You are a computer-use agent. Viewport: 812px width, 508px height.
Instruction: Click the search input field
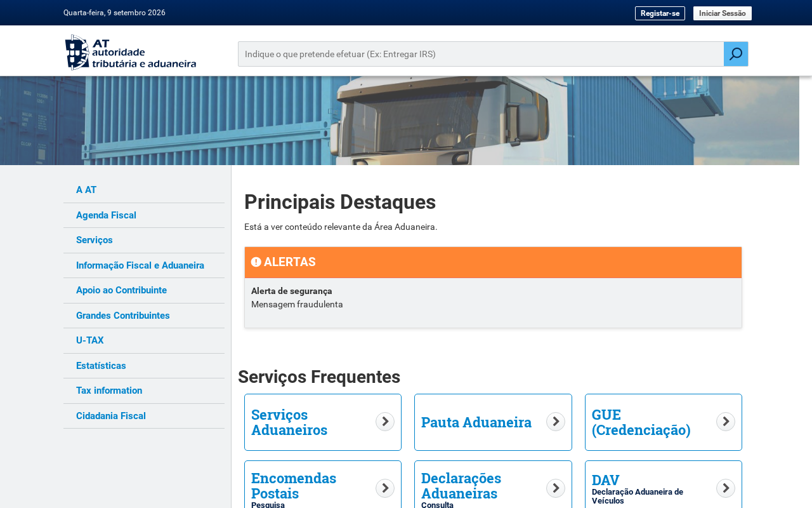[x=481, y=54]
